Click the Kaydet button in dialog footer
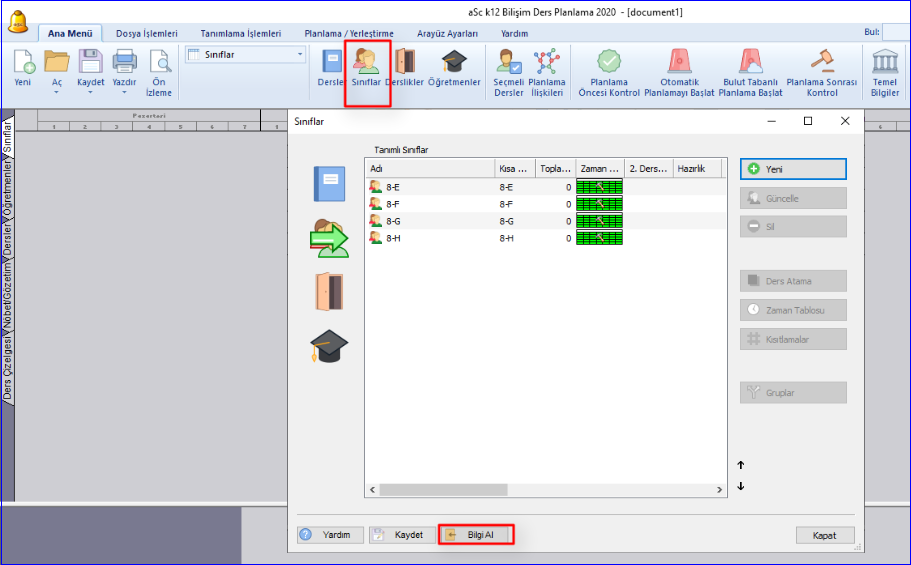Image resolution: width=911 pixels, height=565 pixels. pos(402,535)
